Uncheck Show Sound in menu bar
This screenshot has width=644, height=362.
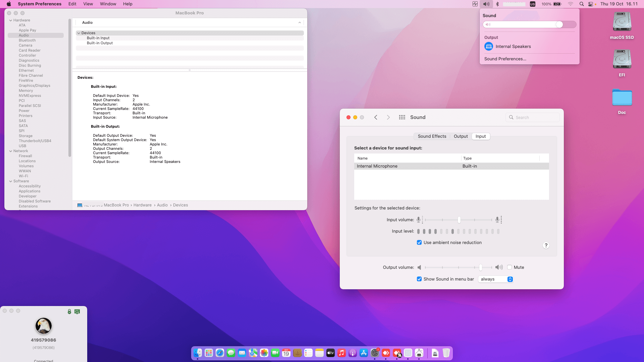coord(419,279)
